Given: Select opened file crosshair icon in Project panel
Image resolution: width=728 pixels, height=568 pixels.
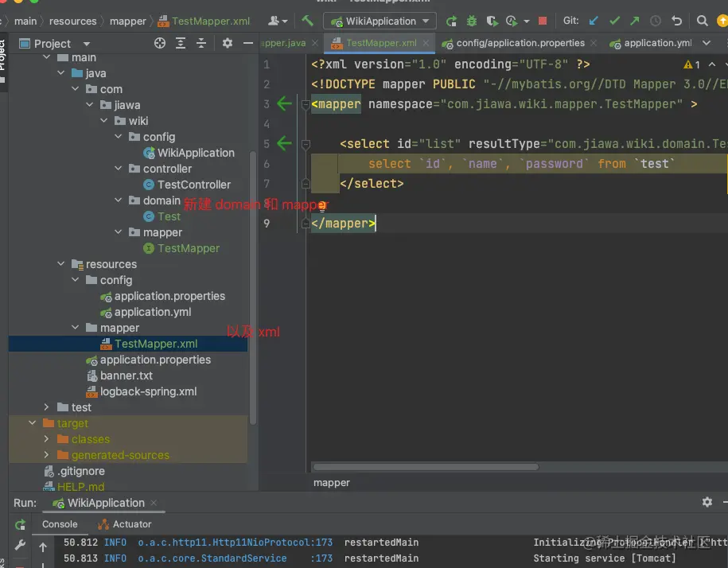Looking at the screenshot, I should click(x=160, y=44).
